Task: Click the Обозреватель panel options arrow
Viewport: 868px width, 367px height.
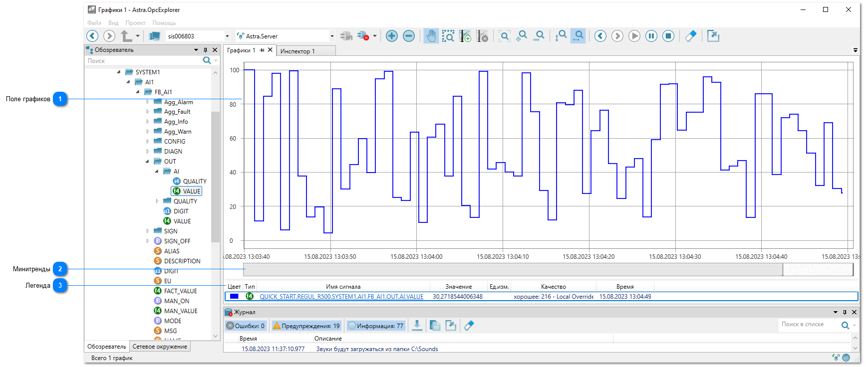Action: point(196,50)
